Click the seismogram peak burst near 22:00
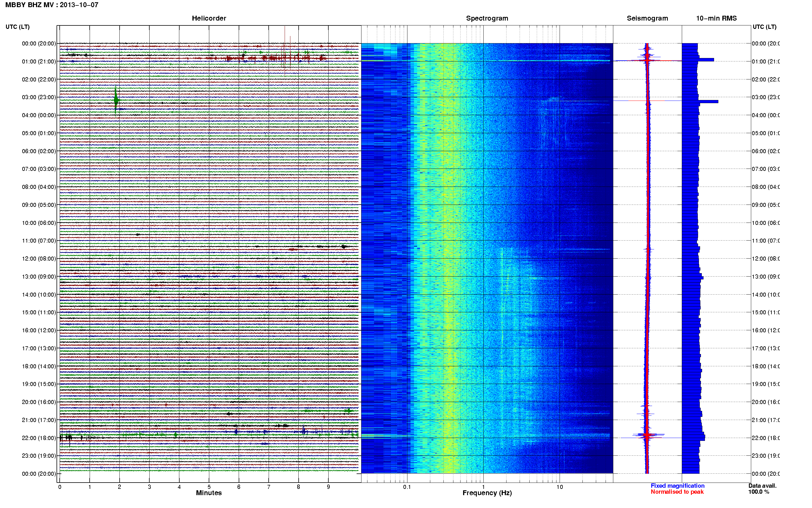The image size is (812, 508). click(x=647, y=435)
